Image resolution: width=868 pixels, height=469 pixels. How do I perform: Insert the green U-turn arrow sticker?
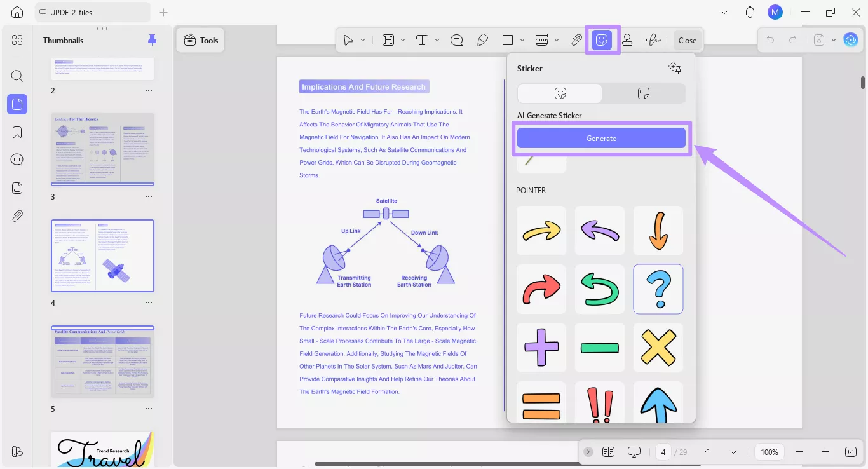click(x=600, y=289)
